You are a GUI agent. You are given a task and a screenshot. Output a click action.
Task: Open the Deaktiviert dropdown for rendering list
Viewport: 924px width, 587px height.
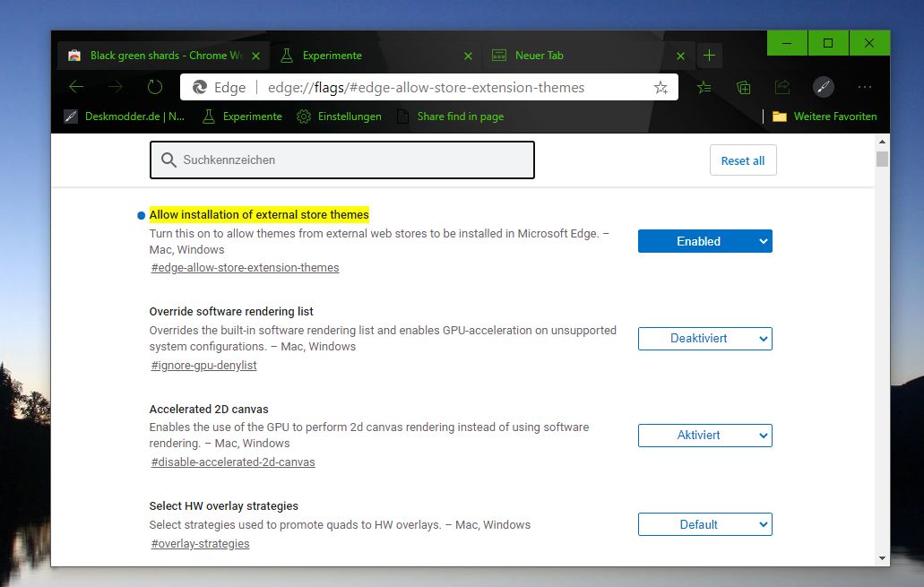click(x=704, y=338)
